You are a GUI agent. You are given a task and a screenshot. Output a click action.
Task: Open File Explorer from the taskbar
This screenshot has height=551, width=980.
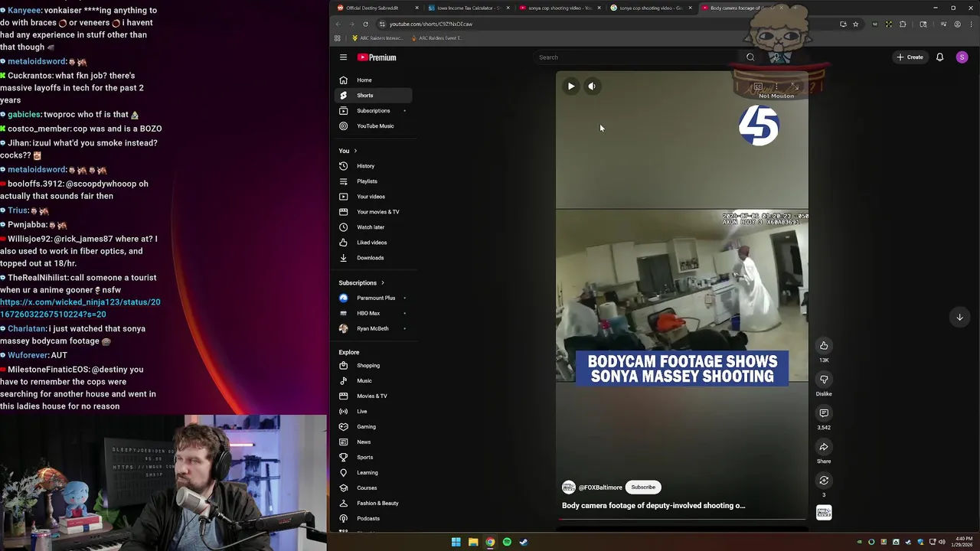pyautogui.click(x=473, y=543)
